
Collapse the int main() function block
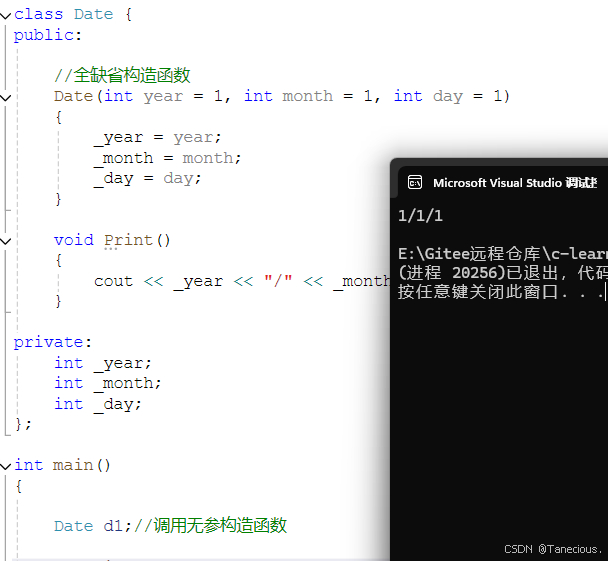5,466
